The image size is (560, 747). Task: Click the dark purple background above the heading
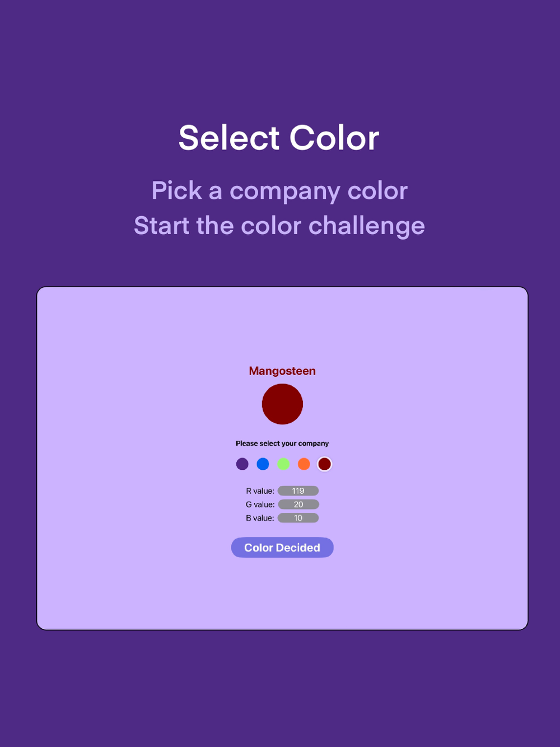280,56
